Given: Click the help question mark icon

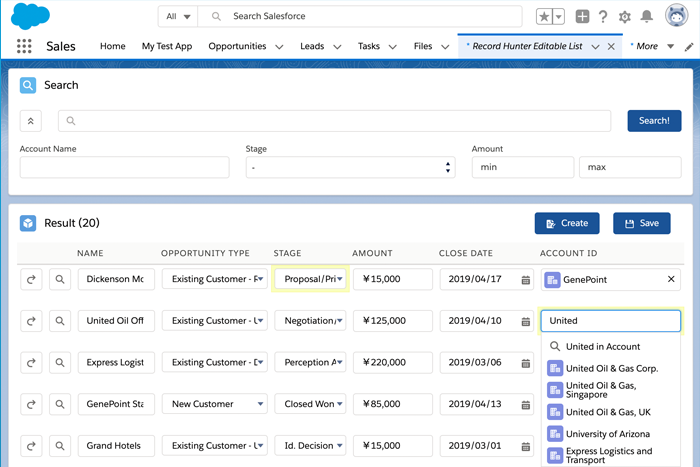Looking at the screenshot, I should click(x=603, y=17).
